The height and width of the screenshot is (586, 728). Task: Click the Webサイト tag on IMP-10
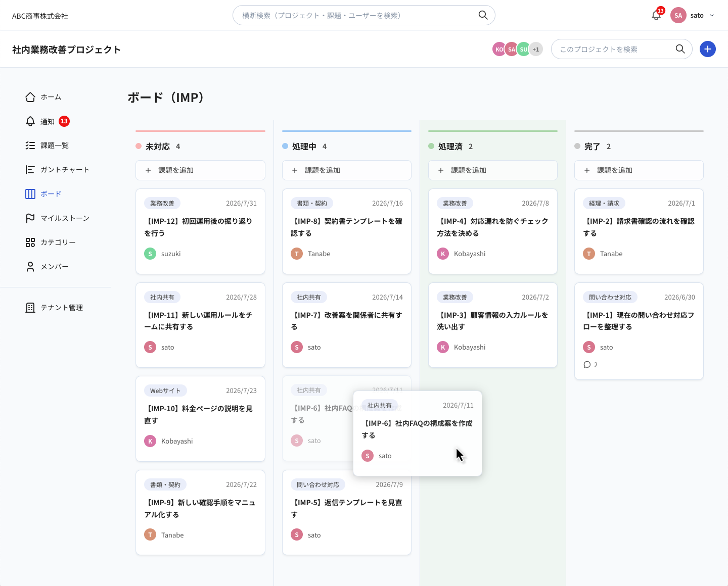(165, 390)
